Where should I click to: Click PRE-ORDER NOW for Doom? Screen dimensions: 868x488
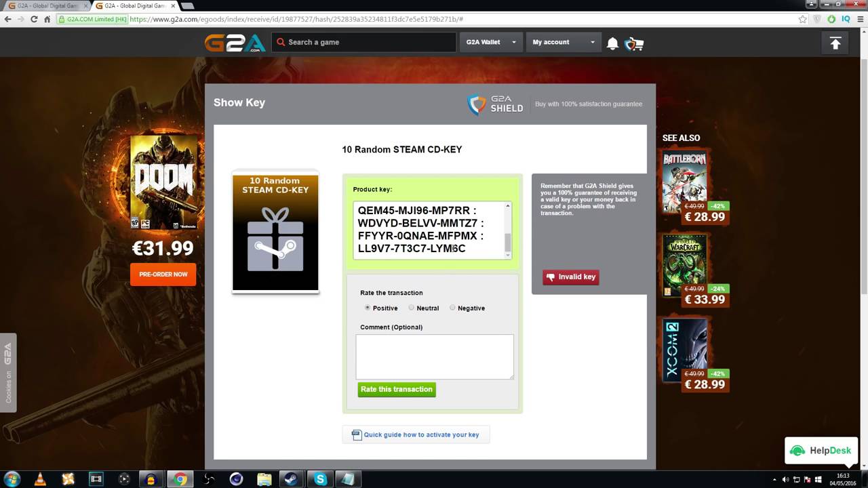click(163, 274)
